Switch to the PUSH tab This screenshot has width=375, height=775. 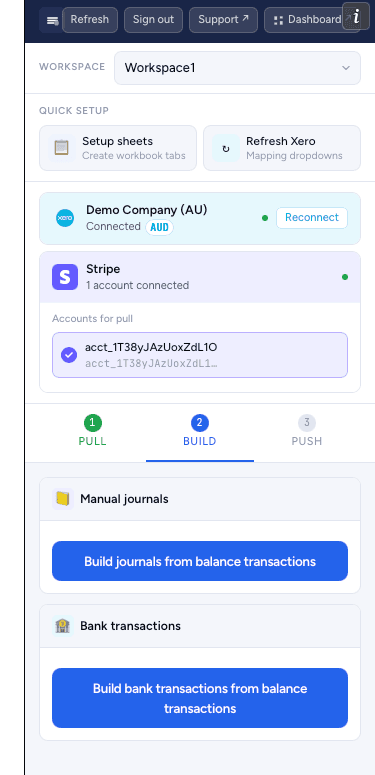pyautogui.click(x=307, y=432)
